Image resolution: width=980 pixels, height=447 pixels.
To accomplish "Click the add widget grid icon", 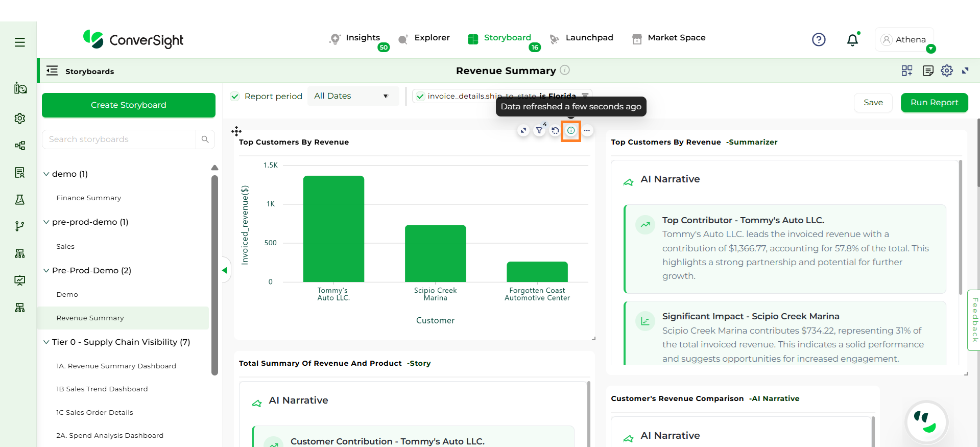I will [x=907, y=70].
